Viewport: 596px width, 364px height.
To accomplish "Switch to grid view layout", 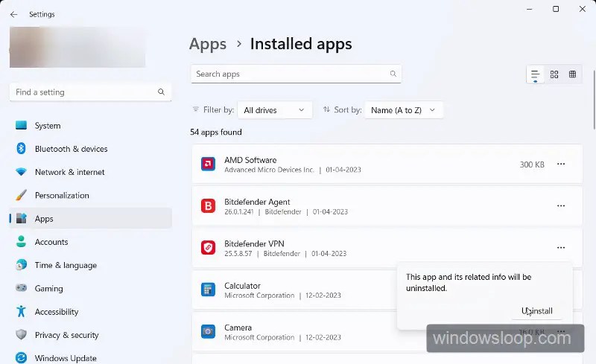I will pos(554,74).
